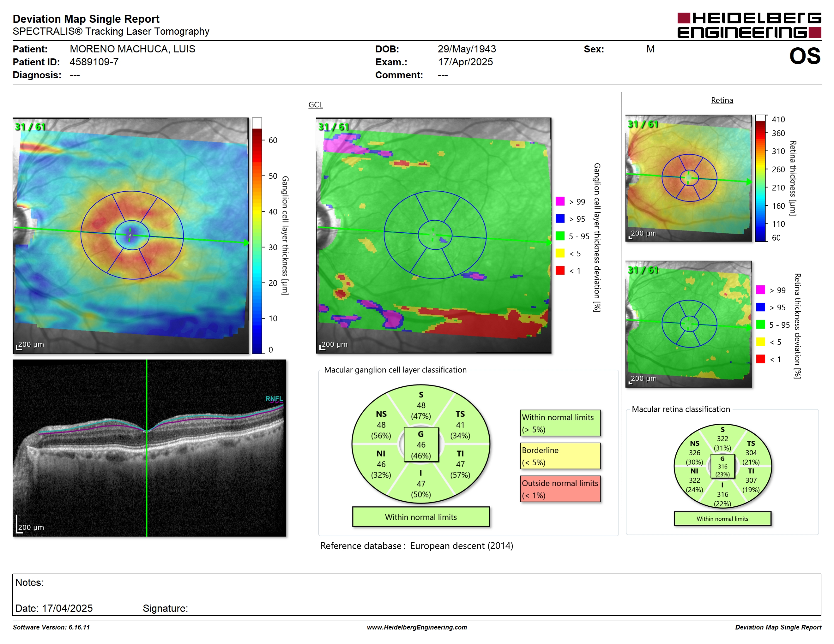Image resolution: width=834 pixels, height=644 pixels.
Task: Click patient name MORENO MACHUCA, LUIS
Action: [x=132, y=49]
